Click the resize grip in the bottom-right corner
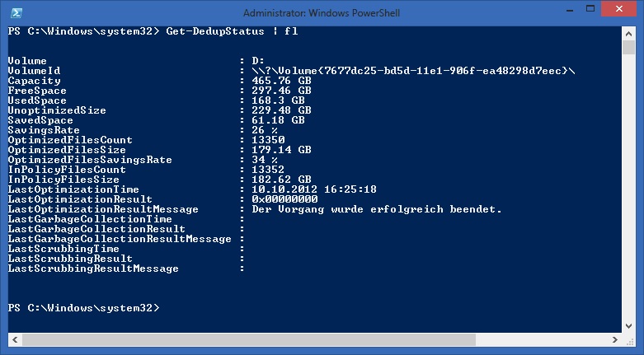Image resolution: width=644 pixels, height=355 pixels. [631, 340]
